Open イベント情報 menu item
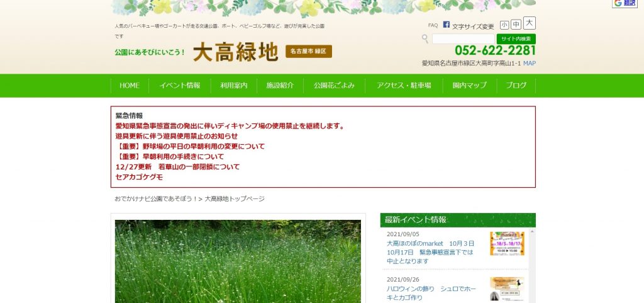 pyautogui.click(x=180, y=86)
